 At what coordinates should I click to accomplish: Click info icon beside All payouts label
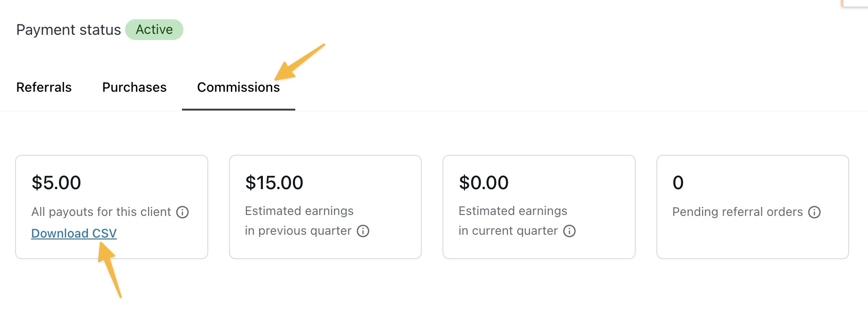click(182, 212)
